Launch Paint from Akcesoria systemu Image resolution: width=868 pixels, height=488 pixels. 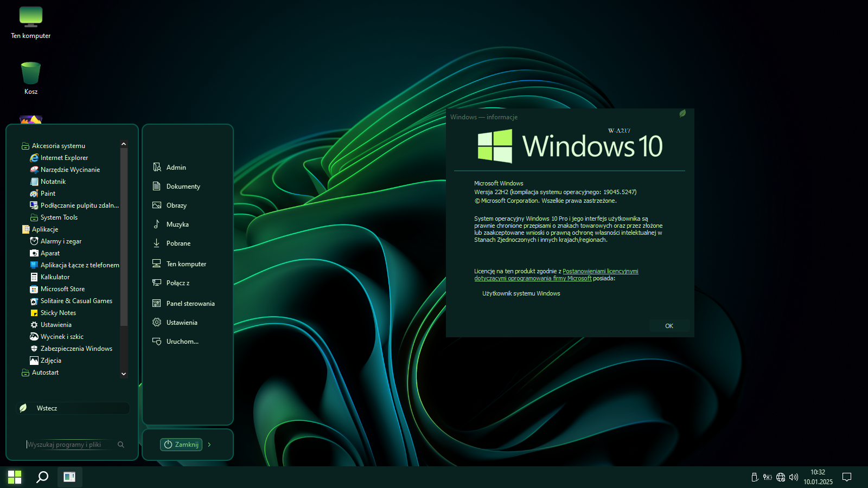[48, 194]
